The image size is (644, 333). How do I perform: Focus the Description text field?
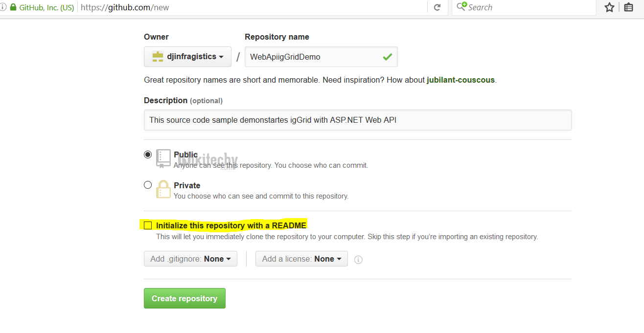tap(357, 120)
